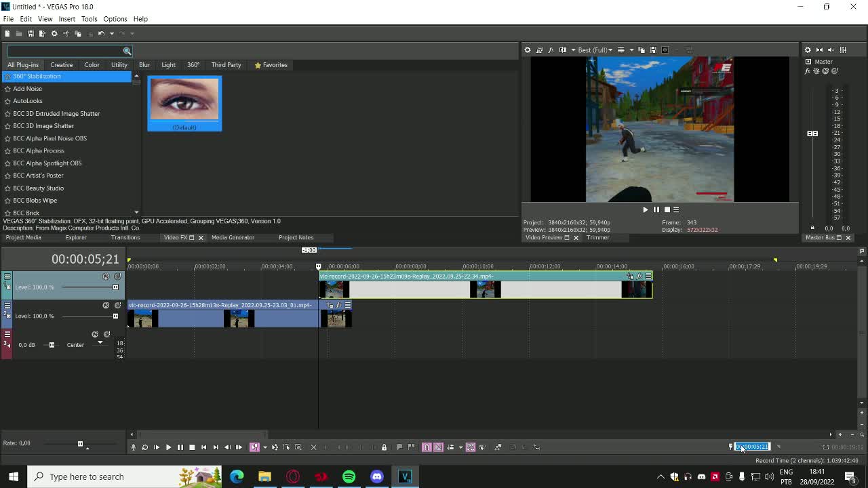The height and width of the screenshot is (488, 868).
Task: Click the Split Screen View icon above the preview
Action: pyautogui.click(x=562, y=49)
